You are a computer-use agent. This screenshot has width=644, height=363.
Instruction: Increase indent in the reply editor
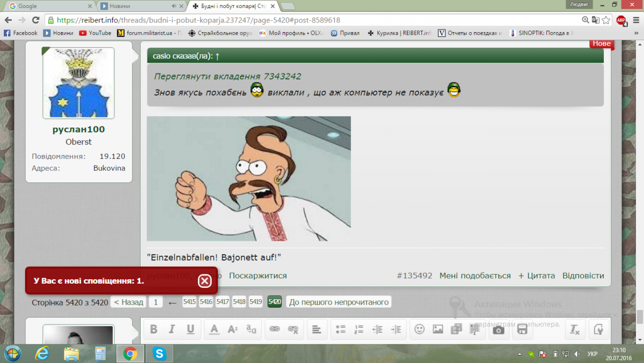point(396,329)
